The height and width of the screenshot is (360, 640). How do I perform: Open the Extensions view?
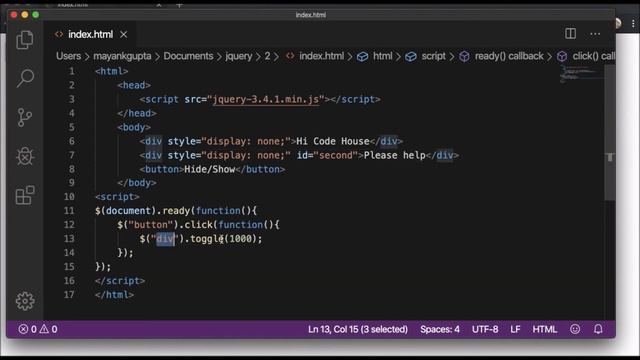tap(25, 195)
